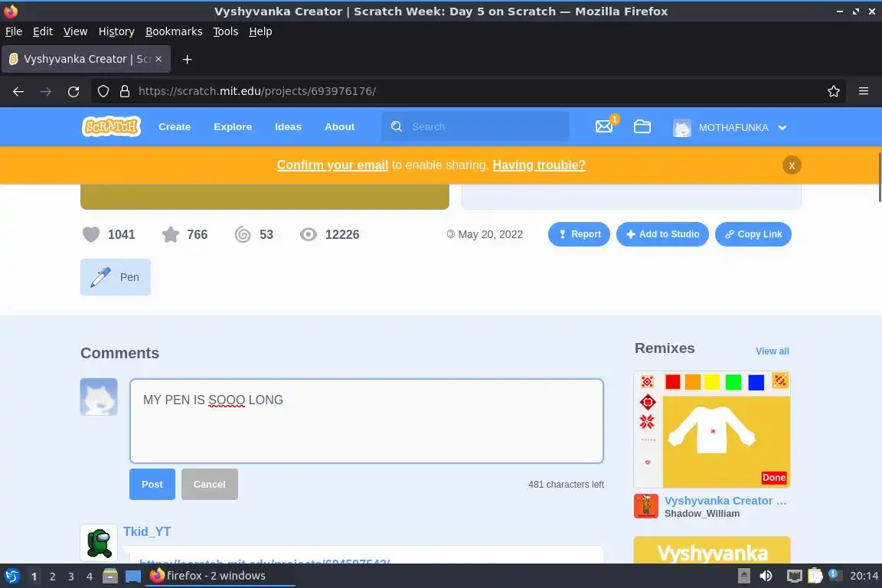Close the Vyshyvanka Creator tab
This screenshot has width=882, height=588.
tap(158, 59)
